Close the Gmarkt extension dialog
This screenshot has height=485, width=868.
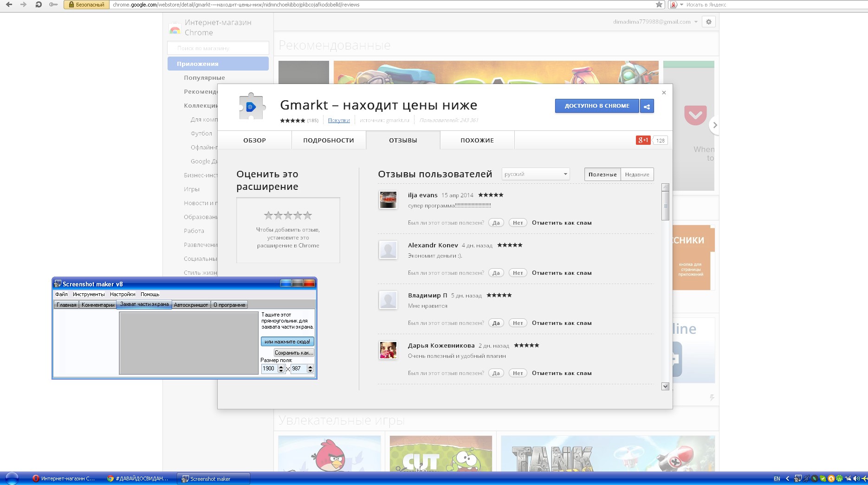click(x=664, y=92)
